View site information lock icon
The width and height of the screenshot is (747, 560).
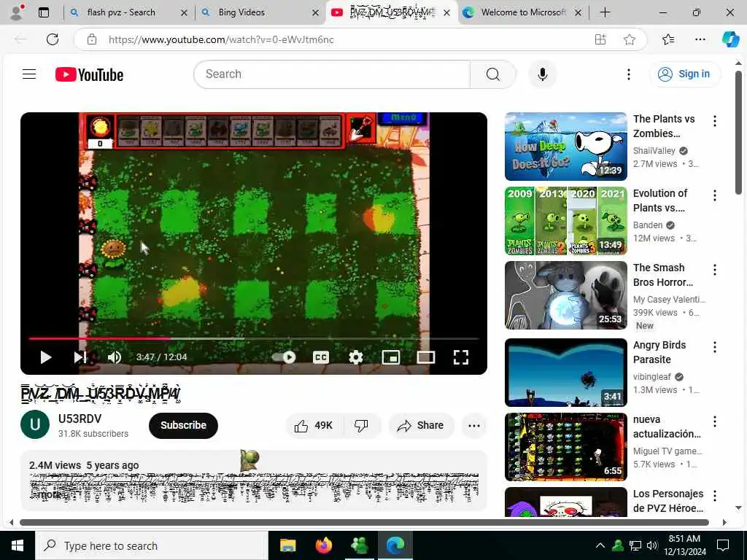pyautogui.click(x=92, y=39)
